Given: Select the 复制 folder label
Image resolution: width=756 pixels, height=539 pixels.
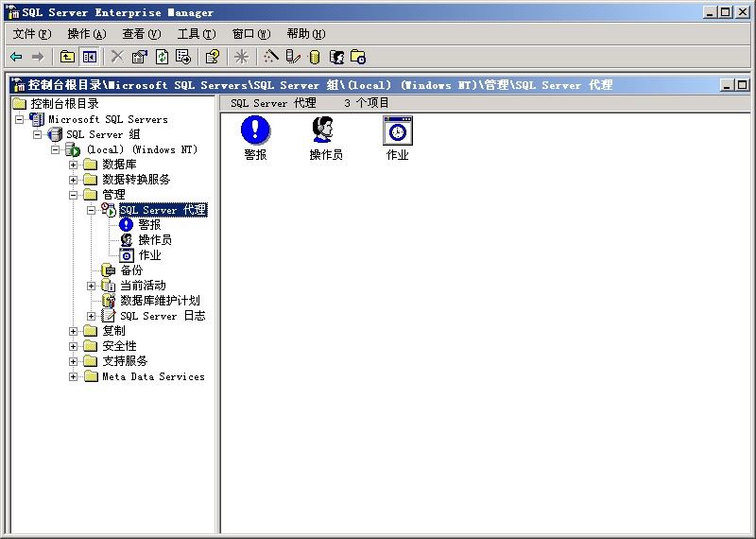Looking at the screenshot, I should pyautogui.click(x=113, y=331).
